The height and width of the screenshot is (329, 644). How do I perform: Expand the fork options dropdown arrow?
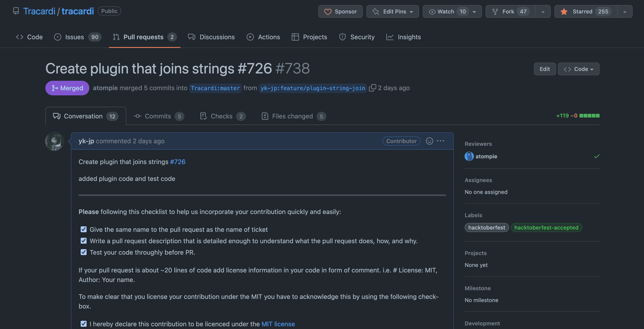click(x=543, y=11)
